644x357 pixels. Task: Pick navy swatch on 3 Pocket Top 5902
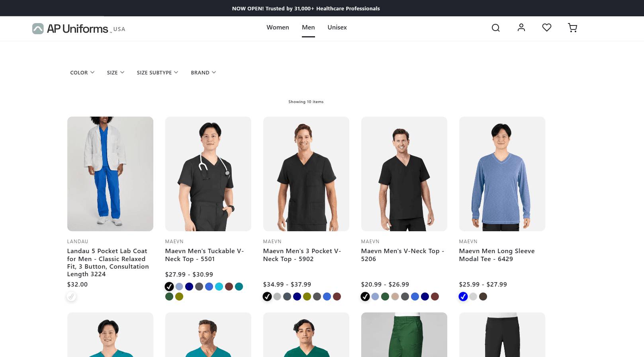[x=297, y=297]
